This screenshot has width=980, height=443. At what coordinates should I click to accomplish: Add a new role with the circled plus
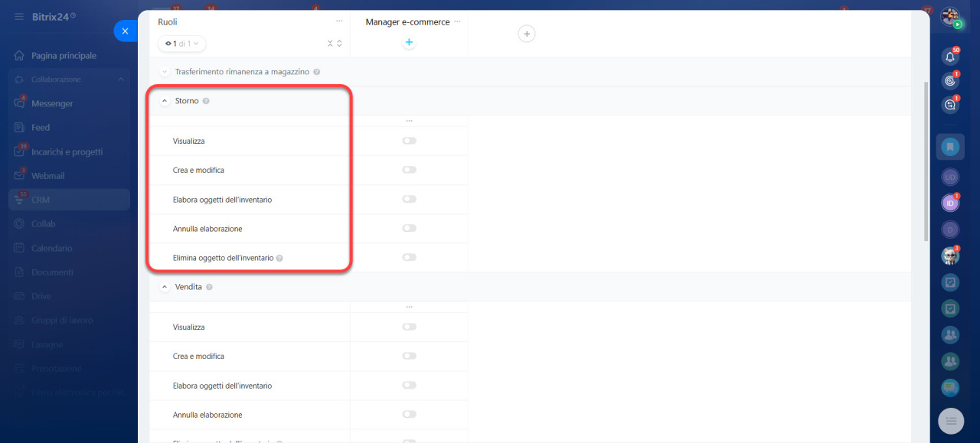point(527,34)
